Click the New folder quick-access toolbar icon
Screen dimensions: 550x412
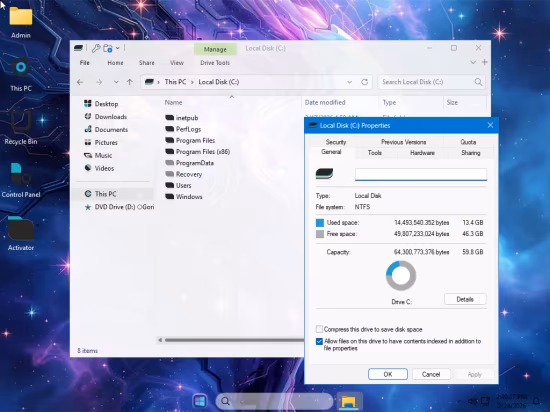click(108, 48)
